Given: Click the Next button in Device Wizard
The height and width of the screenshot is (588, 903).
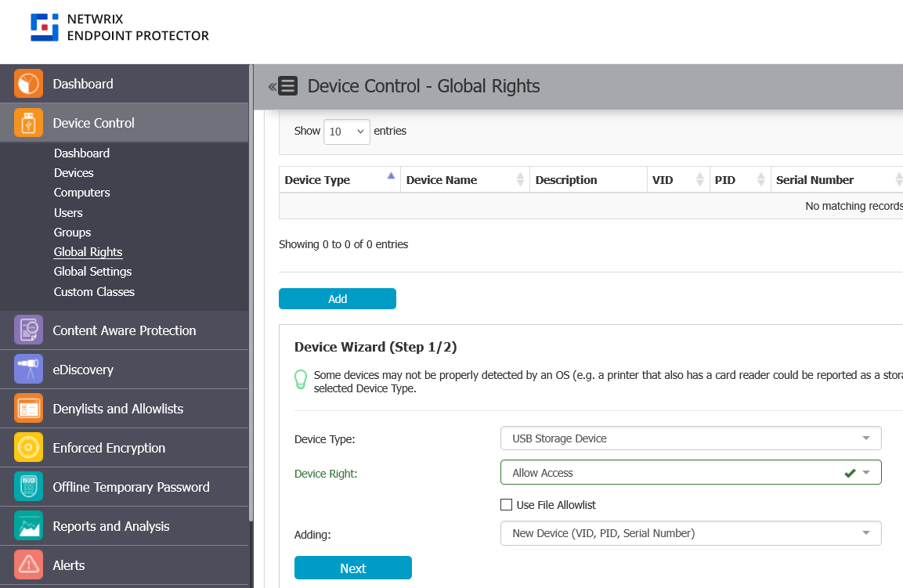Looking at the screenshot, I should pos(353,568).
